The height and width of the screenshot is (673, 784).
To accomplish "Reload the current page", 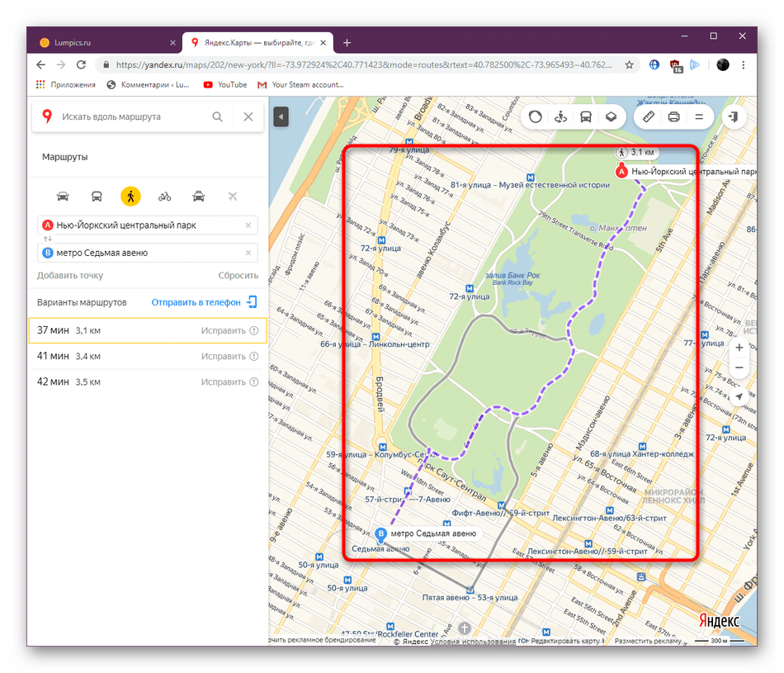I will point(81,64).
